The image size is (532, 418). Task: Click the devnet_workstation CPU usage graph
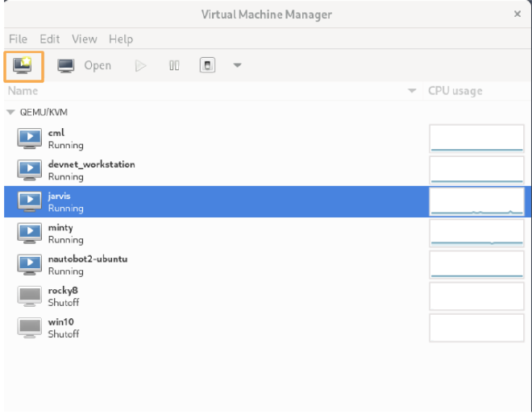click(x=476, y=170)
